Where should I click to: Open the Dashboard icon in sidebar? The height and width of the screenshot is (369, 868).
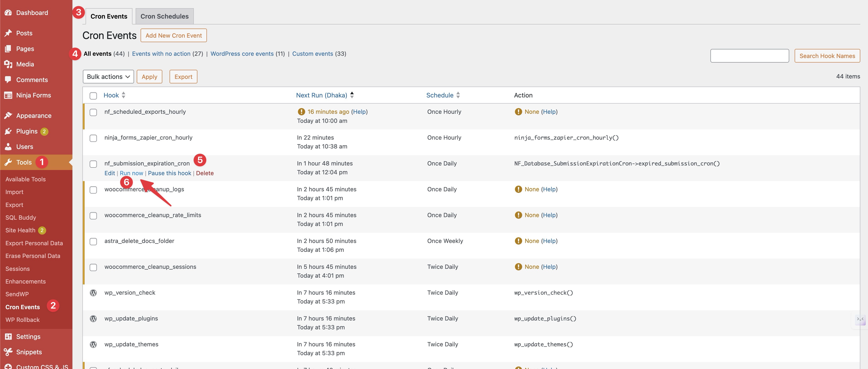[x=8, y=13]
